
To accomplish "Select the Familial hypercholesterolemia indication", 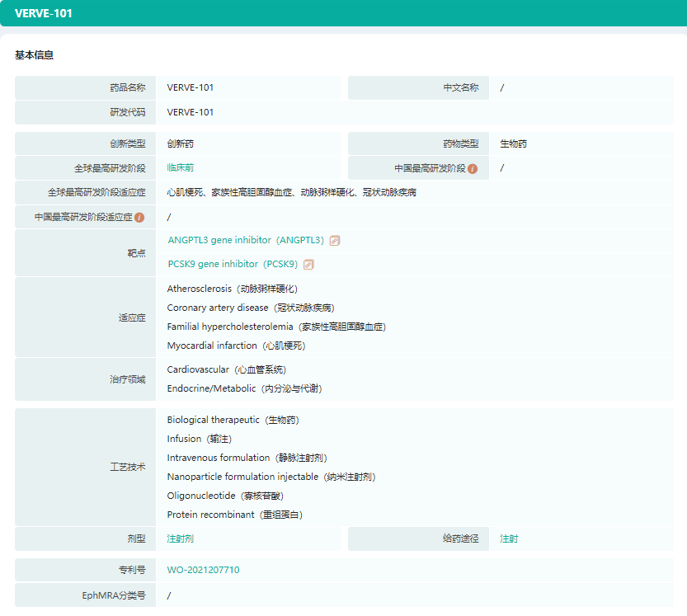I will [276, 327].
